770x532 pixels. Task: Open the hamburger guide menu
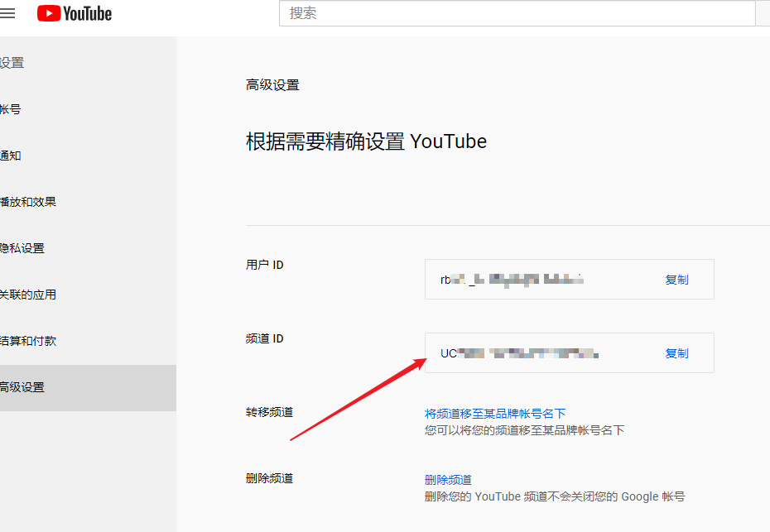[x=7, y=13]
